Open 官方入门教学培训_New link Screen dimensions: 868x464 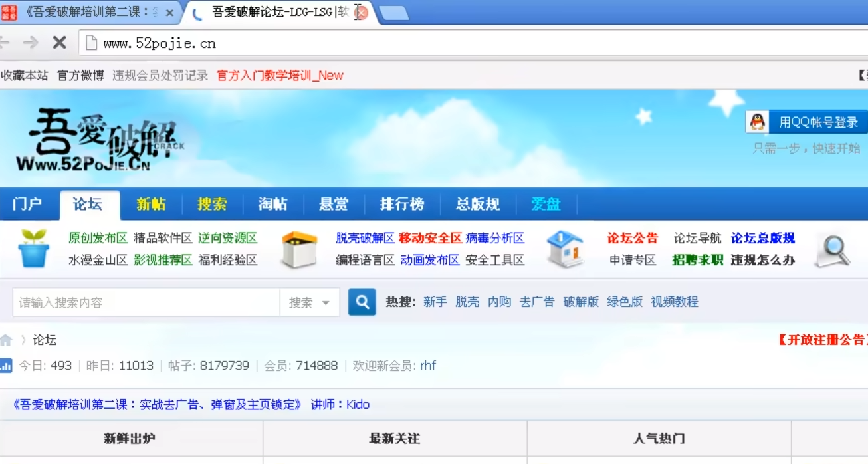point(280,75)
